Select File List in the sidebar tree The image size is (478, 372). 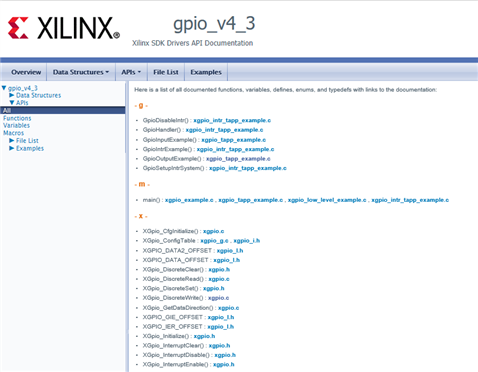point(27,141)
